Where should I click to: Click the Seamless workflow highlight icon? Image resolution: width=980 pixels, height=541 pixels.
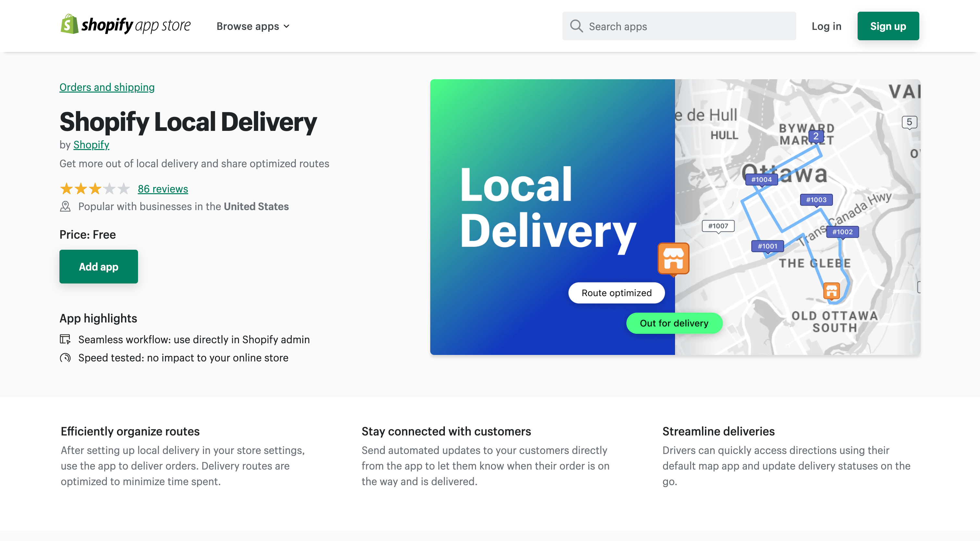65,339
